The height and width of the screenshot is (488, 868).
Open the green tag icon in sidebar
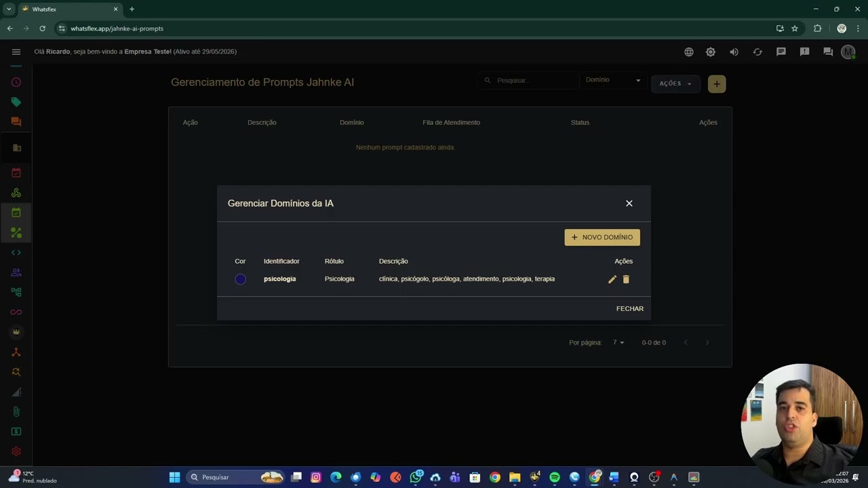[16, 102]
